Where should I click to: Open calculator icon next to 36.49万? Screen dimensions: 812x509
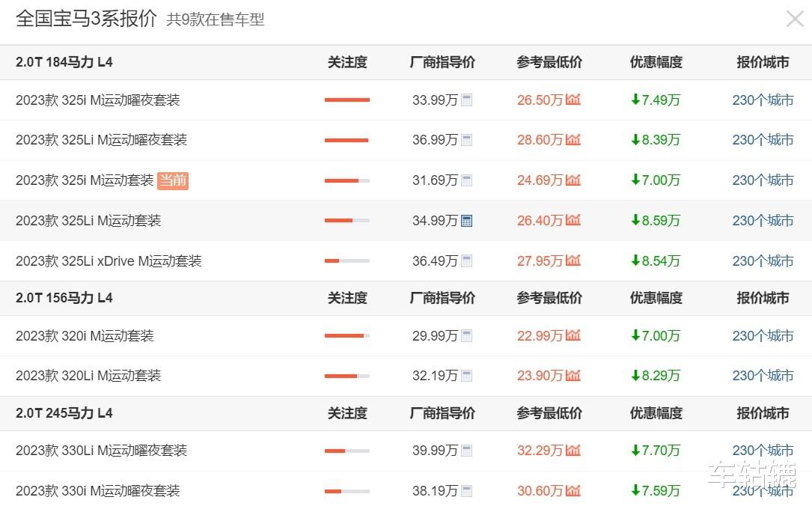466,261
